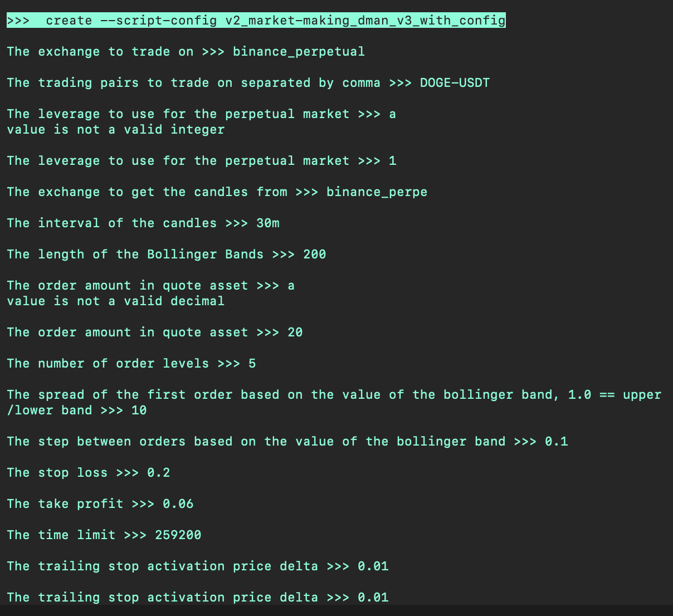Select the stop loss value 0.2

(x=159, y=473)
